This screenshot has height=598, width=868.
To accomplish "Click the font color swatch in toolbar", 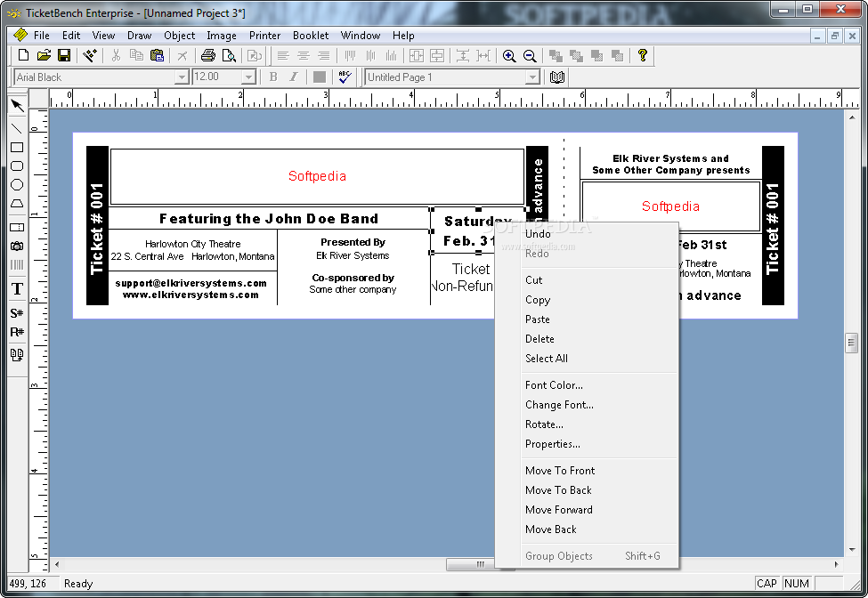I will pos(320,77).
